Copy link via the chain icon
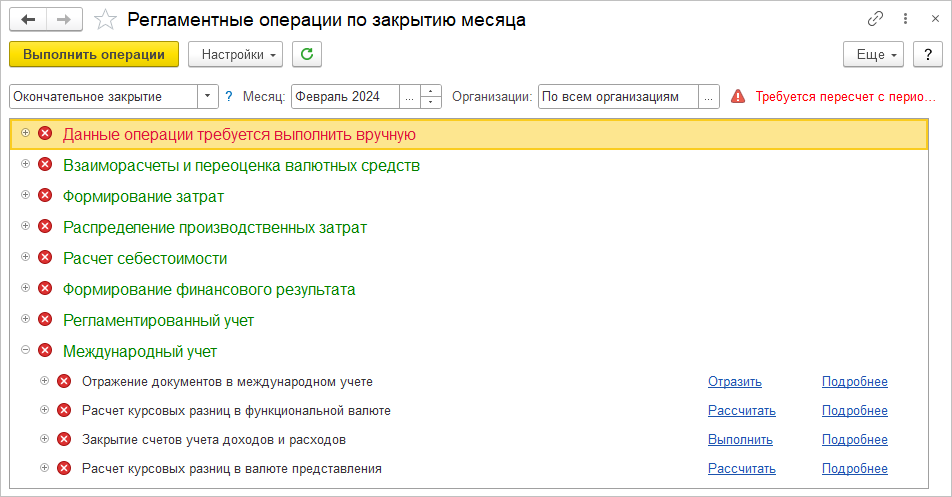Image resolution: width=952 pixels, height=497 pixels. (876, 19)
